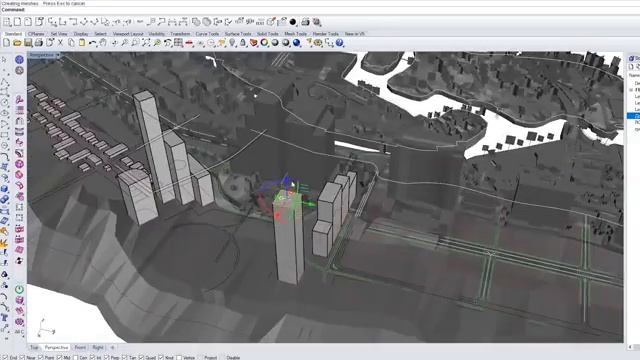Click the Copy to clipboard icon
Viewport: 640px width, 360px height.
tap(71, 42)
